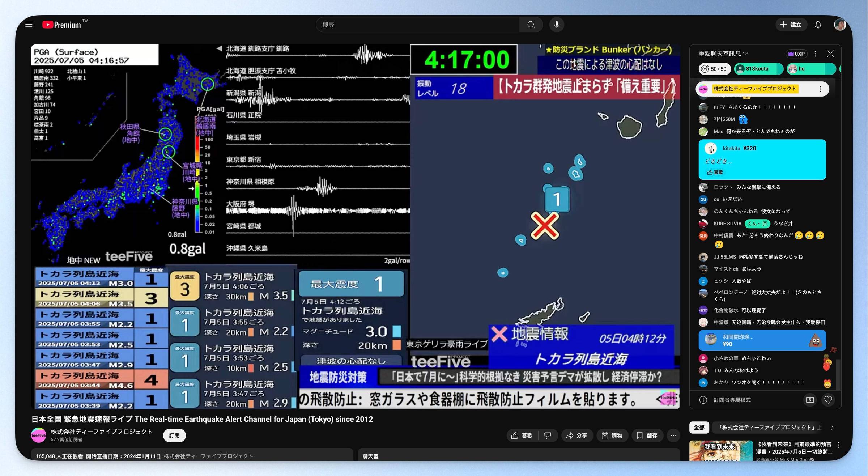Subscribe with the 訂閱 button
The image size is (868, 476).
[174, 435]
